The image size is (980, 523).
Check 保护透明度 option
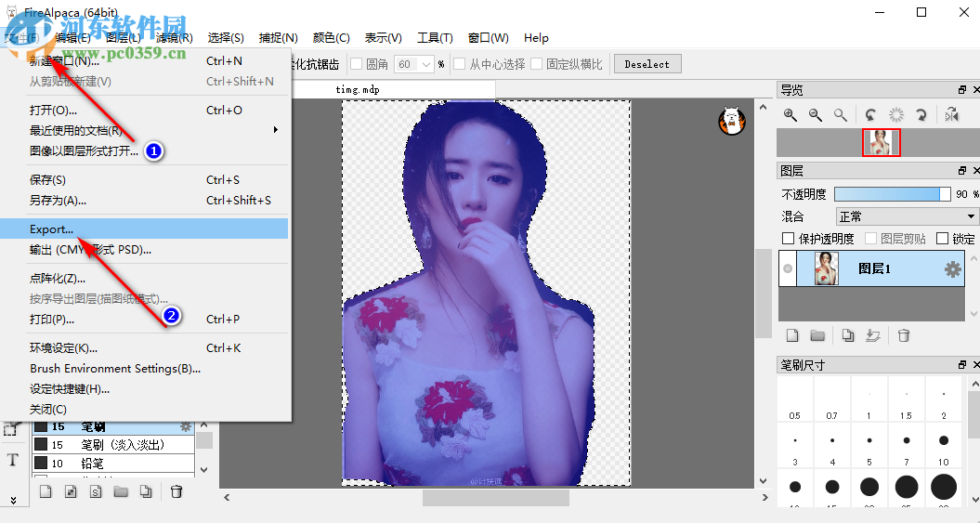click(x=788, y=239)
